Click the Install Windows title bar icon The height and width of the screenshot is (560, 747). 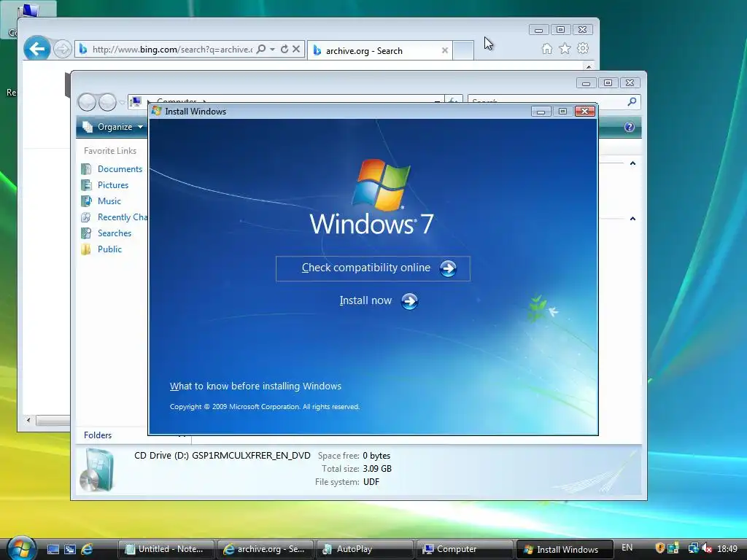click(x=157, y=111)
